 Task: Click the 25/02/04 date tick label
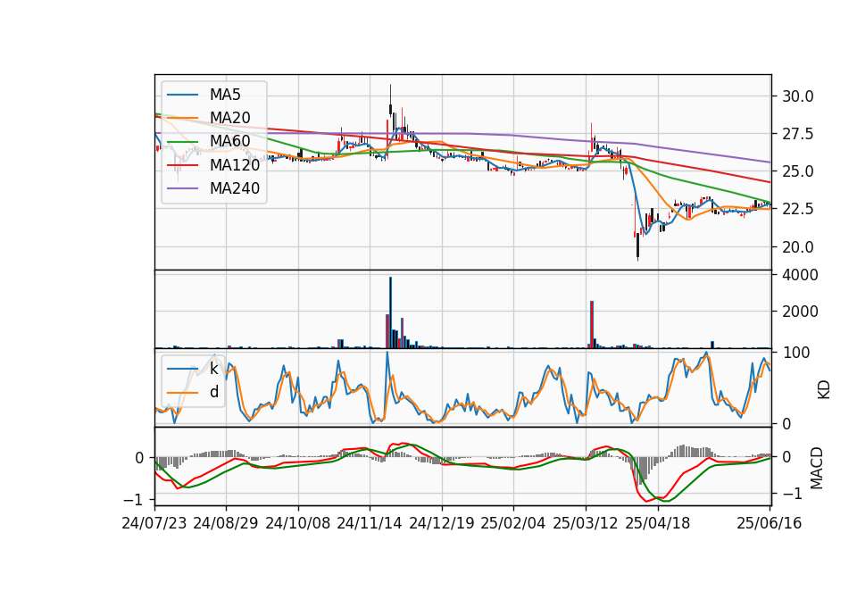coord(513,523)
